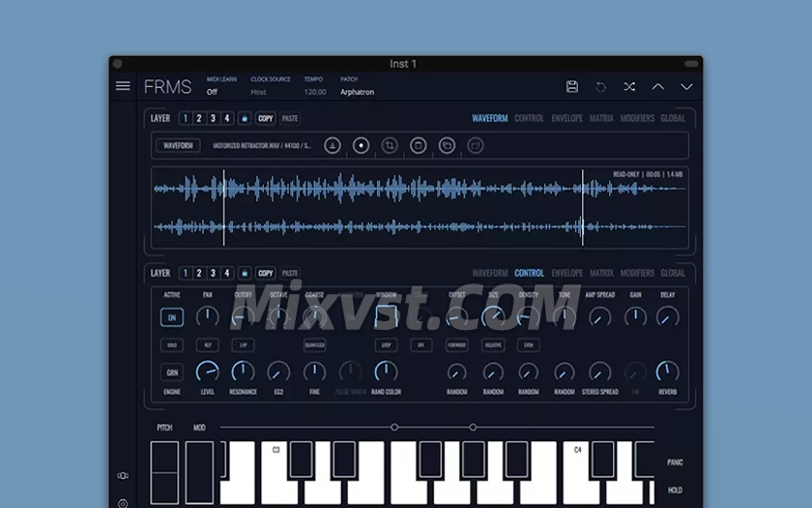Toggle the lock icon in the upper layer row

point(245,118)
